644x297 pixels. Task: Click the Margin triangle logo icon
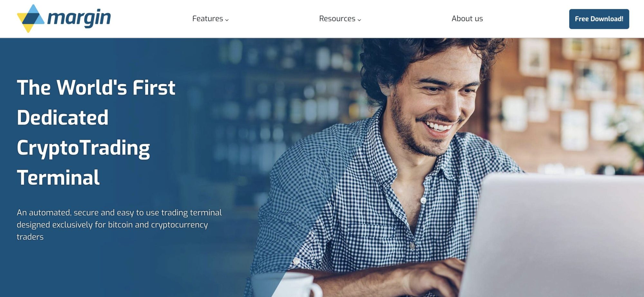click(x=31, y=18)
